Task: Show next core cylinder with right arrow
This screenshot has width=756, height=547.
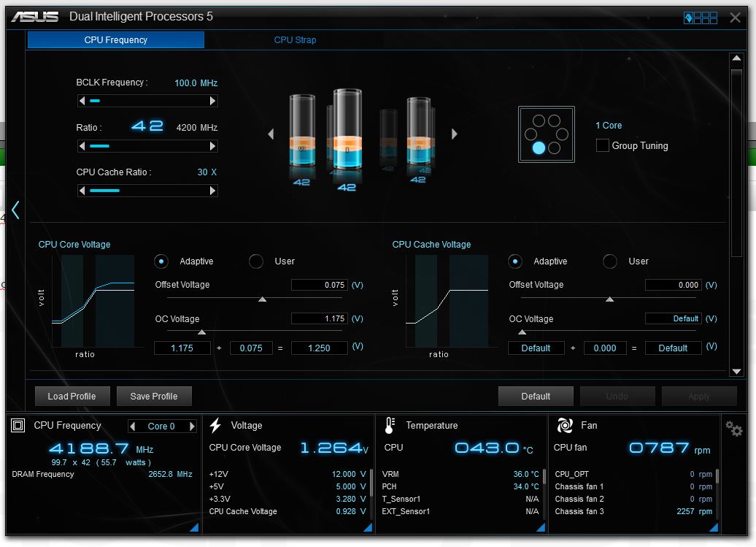Action: point(454,134)
